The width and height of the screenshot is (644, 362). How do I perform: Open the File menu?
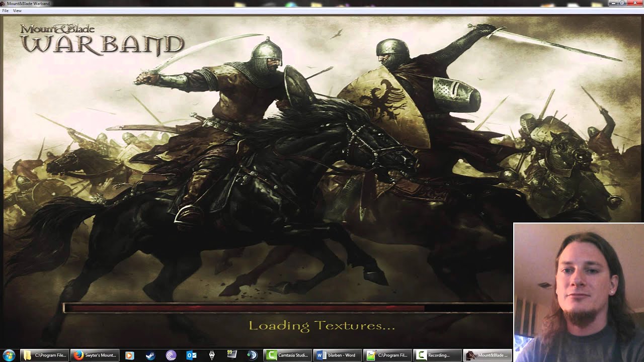(5, 11)
